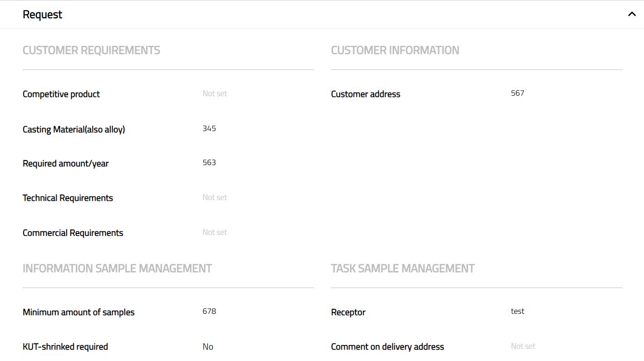Set the Technical Requirements value
Screen dimensions: 644x361
[215, 197]
